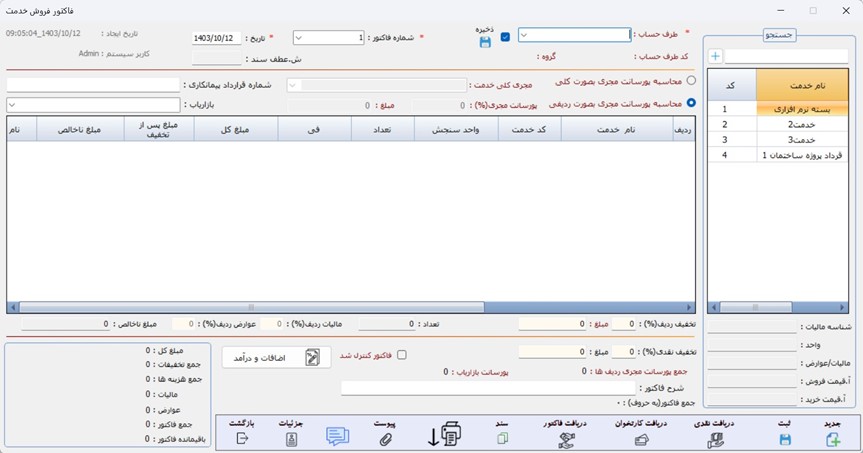This screenshot has height=453, width=863.
Task: Click the message bubble icon
Action: 338,436
